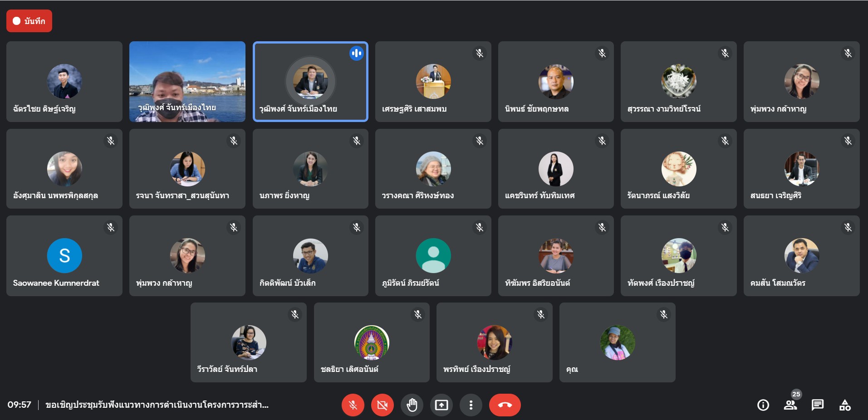
Task: Click the present screen icon
Action: (x=441, y=405)
